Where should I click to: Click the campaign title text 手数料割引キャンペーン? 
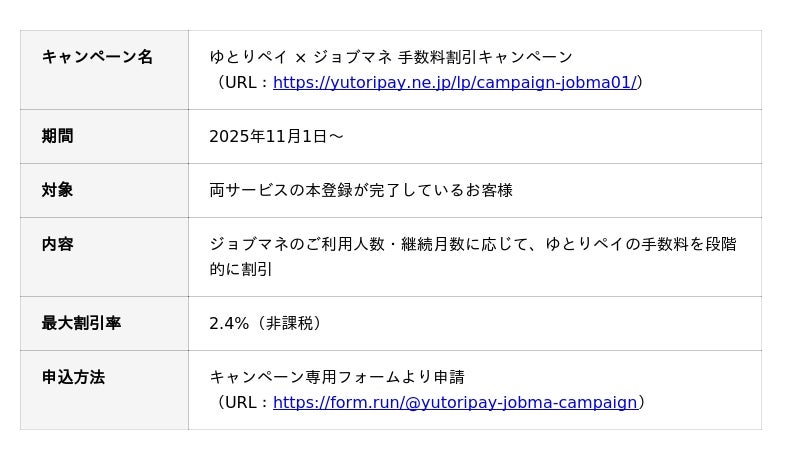(485, 57)
